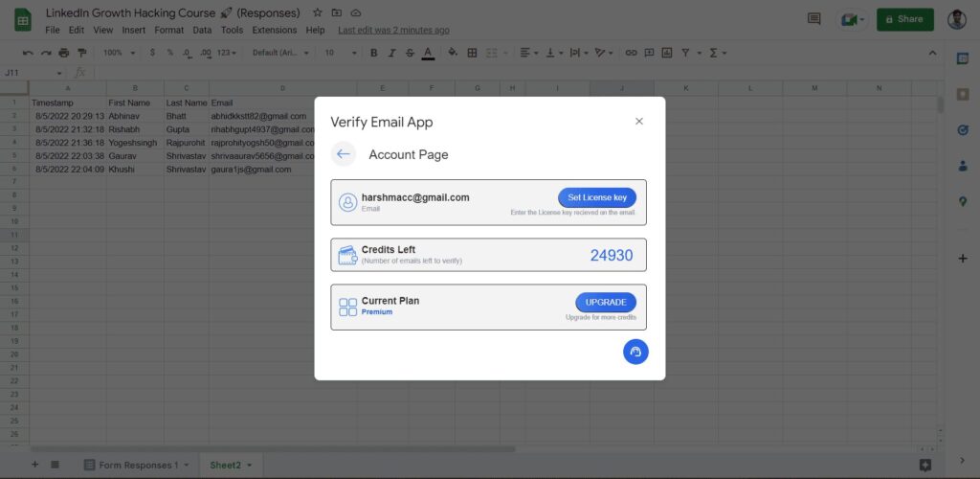Insert a chart from the toolbar
Screen dimensions: 980x479
667,53
